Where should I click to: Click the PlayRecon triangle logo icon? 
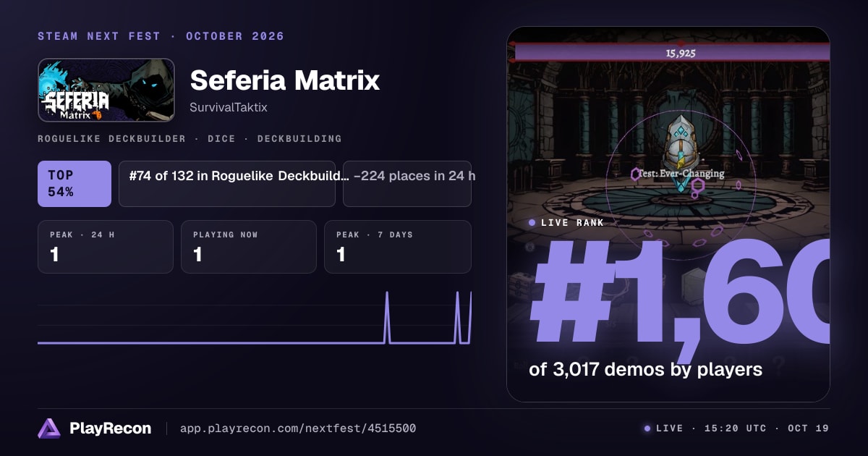(x=49, y=428)
